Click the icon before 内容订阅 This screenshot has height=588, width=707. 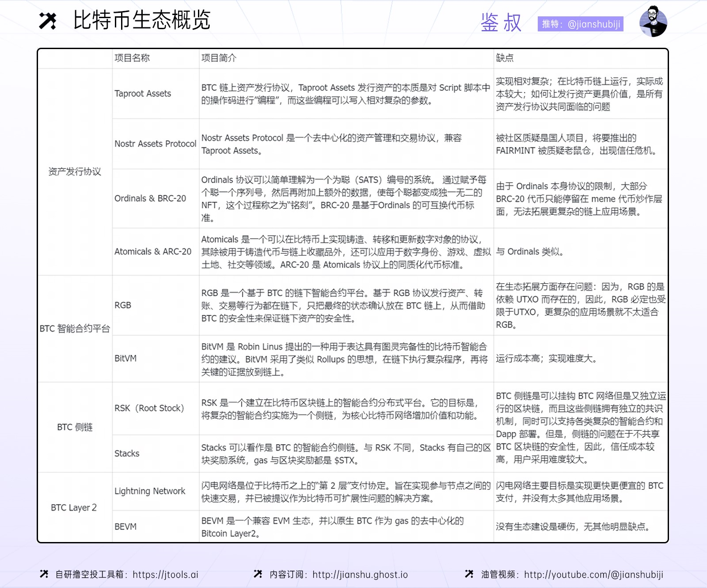pyautogui.click(x=258, y=574)
